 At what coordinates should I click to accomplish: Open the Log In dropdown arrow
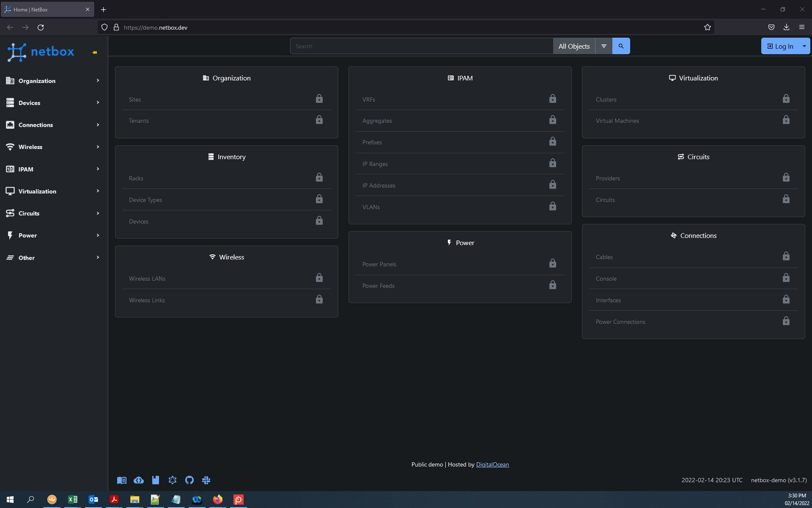804,46
